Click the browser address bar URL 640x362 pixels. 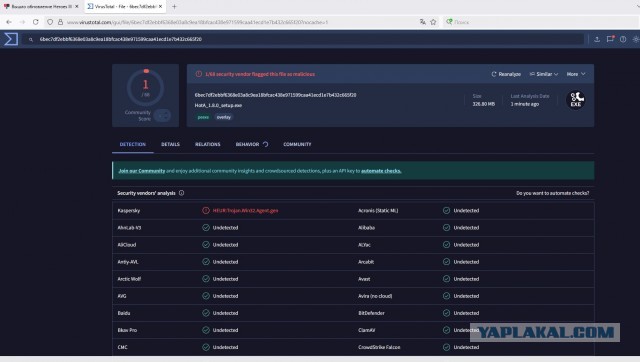(x=197, y=22)
